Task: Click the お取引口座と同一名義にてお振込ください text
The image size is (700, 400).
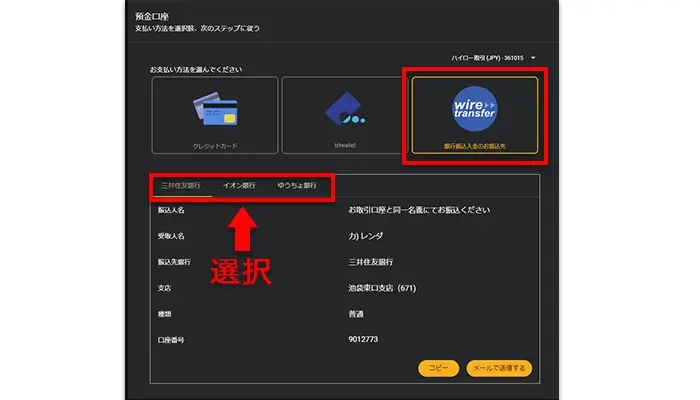Action: point(418,211)
